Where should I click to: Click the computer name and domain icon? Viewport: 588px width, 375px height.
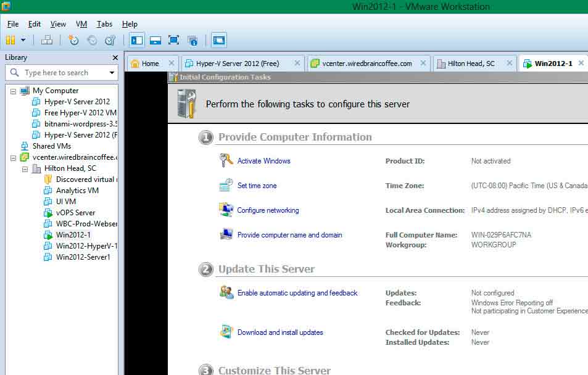(x=226, y=234)
